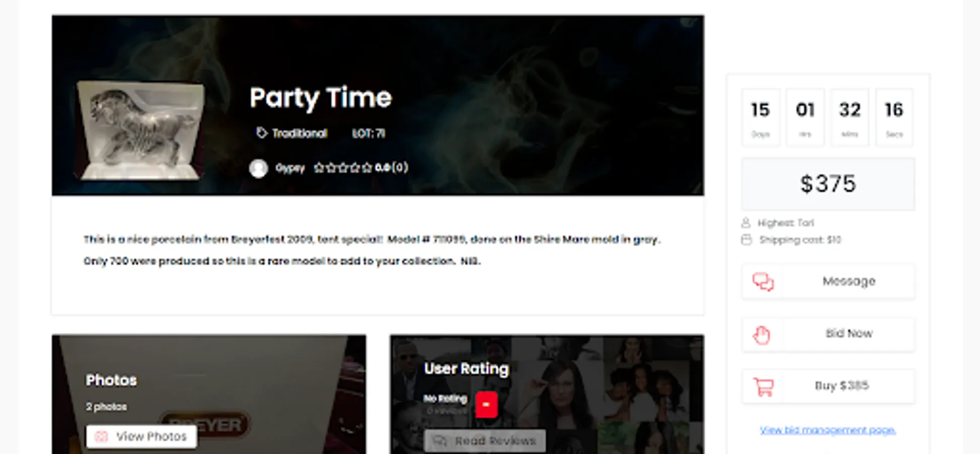This screenshot has width=980, height=454.
Task: Open Read Reviews button
Action: click(x=485, y=441)
